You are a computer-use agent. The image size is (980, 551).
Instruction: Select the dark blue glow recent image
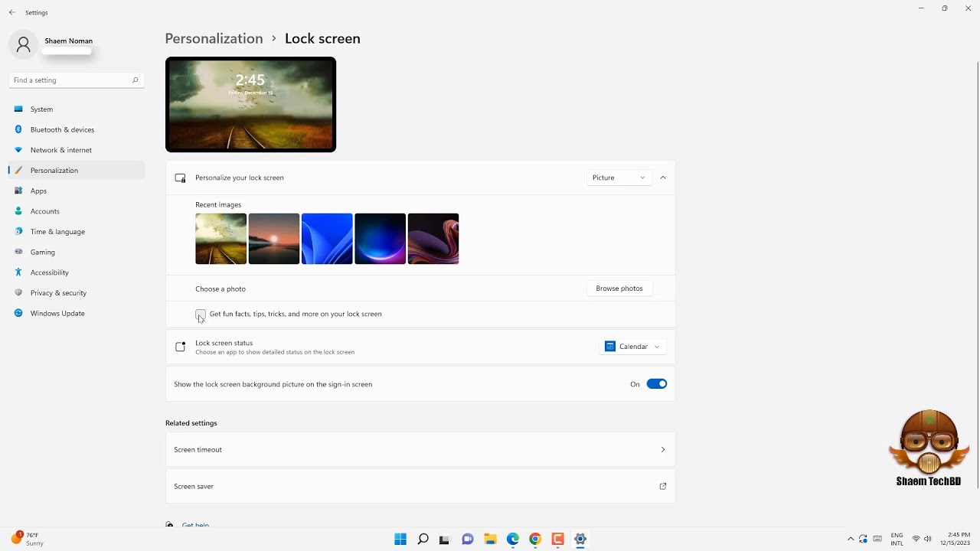point(380,239)
